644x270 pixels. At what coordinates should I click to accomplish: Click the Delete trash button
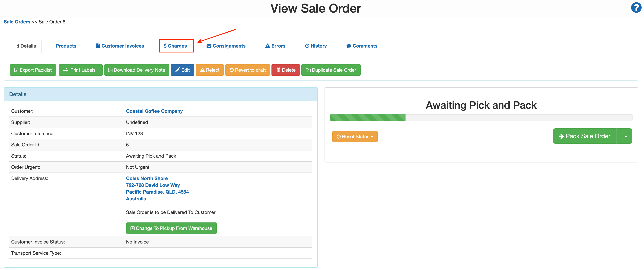pyautogui.click(x=285, y=70)
